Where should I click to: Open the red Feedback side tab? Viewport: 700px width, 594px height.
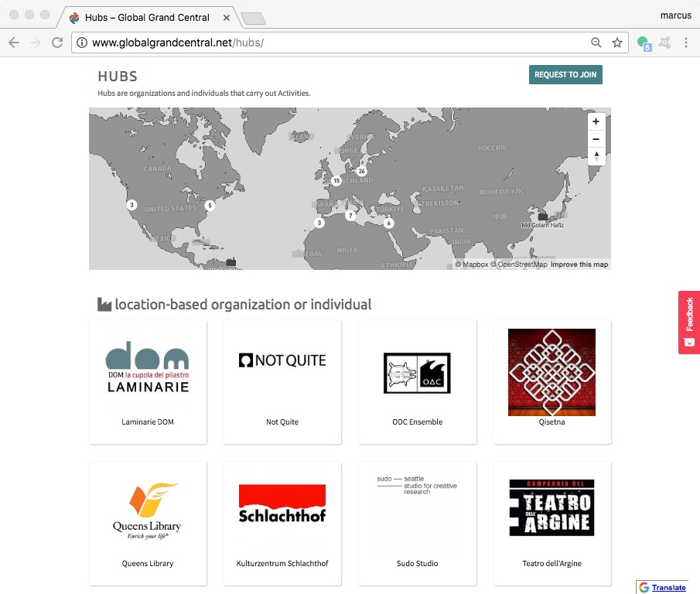click(689, 323)
